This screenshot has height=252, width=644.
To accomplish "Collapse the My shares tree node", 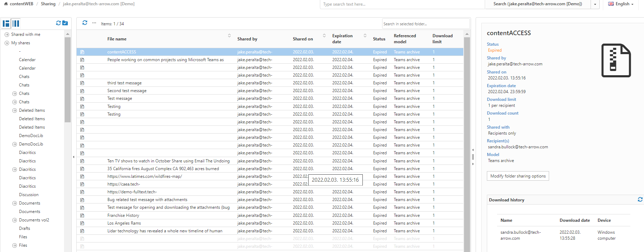I will 7,43.
